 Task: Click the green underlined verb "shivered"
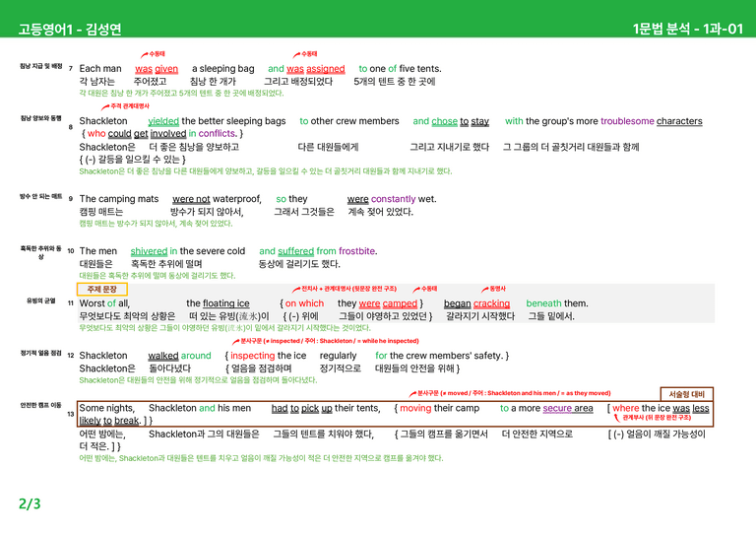click(x=149, y=251)
